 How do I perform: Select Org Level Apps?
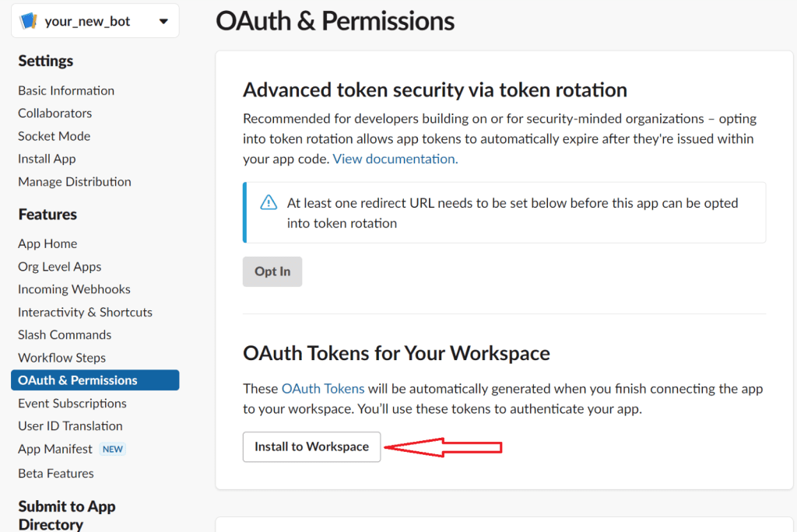(60, 266)
